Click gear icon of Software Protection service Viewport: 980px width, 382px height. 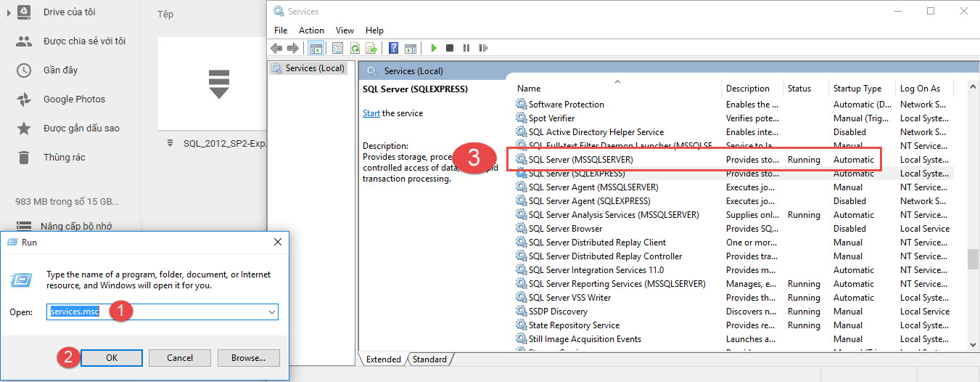click(x=522, y=105)
